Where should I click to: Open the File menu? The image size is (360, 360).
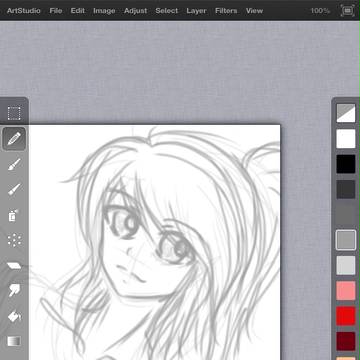tap(56, 11)
